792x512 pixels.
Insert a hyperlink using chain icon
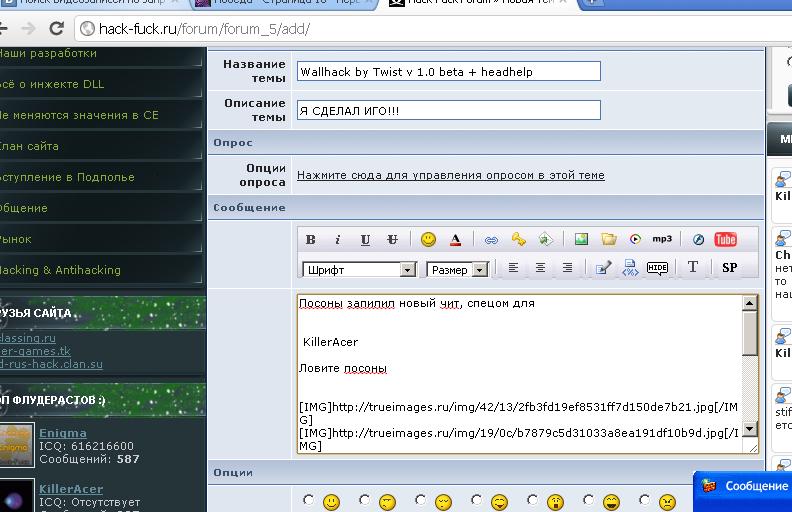pos(491,240)
